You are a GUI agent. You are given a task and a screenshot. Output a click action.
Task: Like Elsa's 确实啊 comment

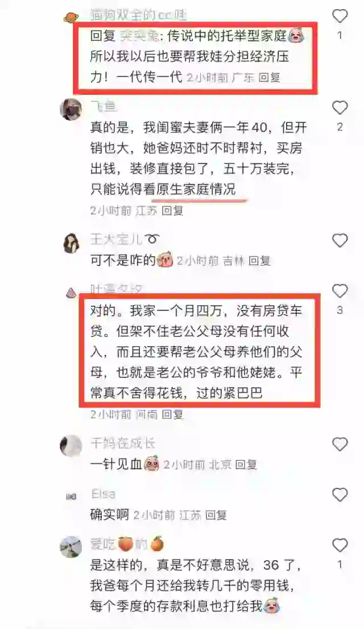pos(340,495)
